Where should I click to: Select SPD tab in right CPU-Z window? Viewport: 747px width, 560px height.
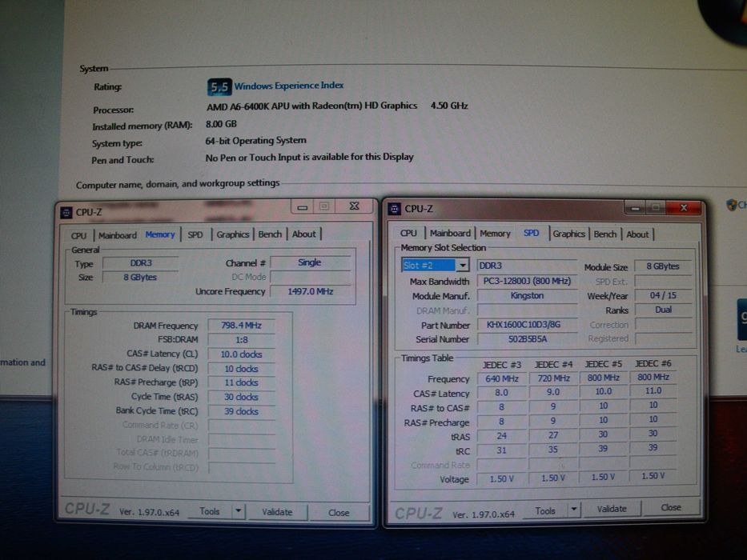(531, 233)
